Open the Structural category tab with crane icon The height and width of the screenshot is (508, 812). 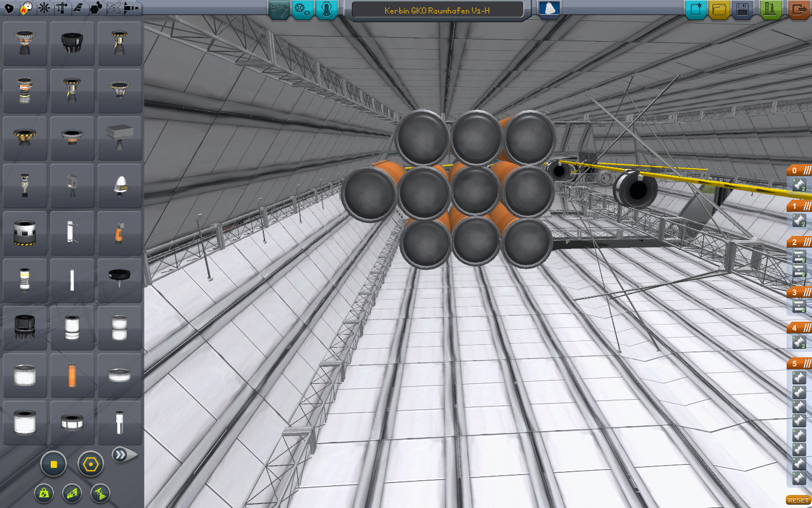point(61,8)
